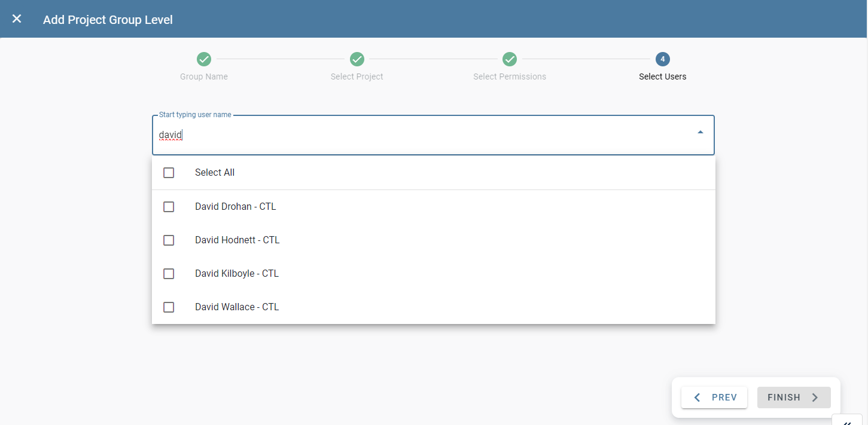Click the left chevron icon inside PREV

point(696,397)
